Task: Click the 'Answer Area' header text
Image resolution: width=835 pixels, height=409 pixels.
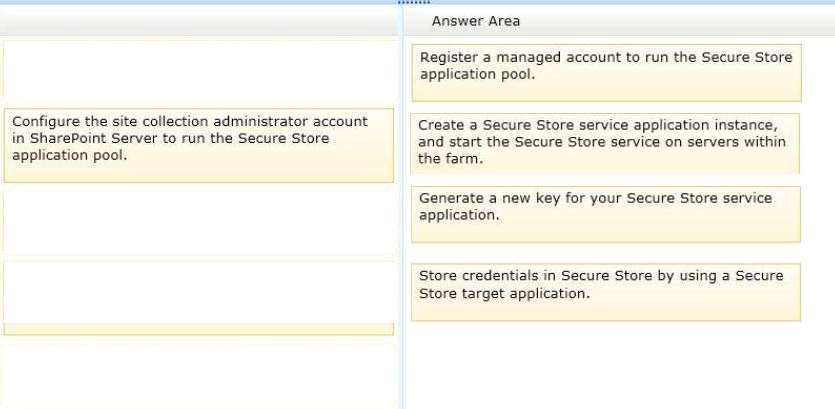Action: pyautogui.click(x=476, y=21)
